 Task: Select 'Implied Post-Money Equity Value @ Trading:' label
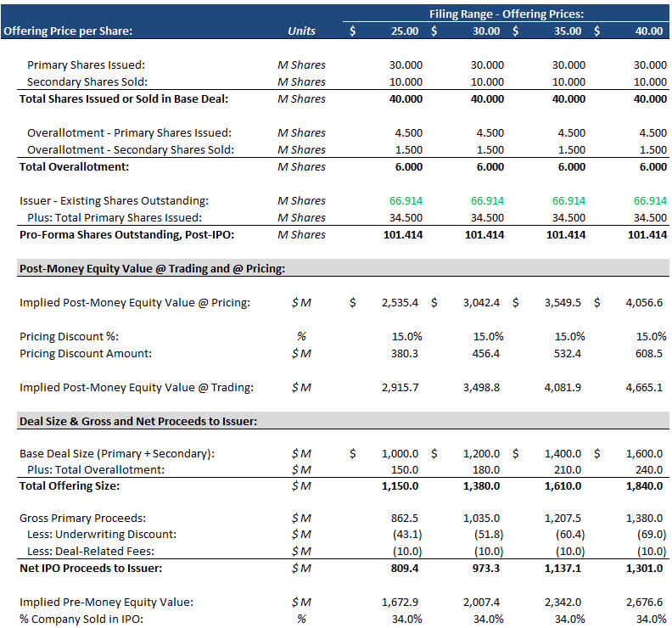pyautogui.click(x=137, y=388)
